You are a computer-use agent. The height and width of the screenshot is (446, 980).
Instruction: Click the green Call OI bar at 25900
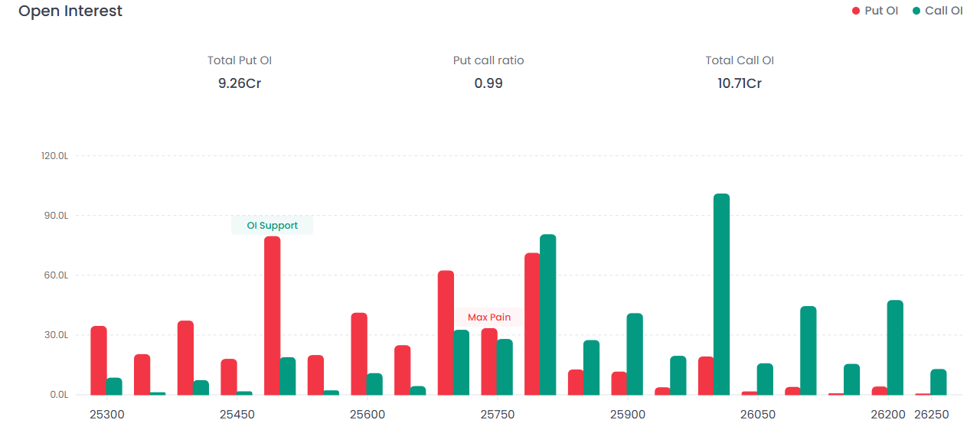click(x=635, y=353)
